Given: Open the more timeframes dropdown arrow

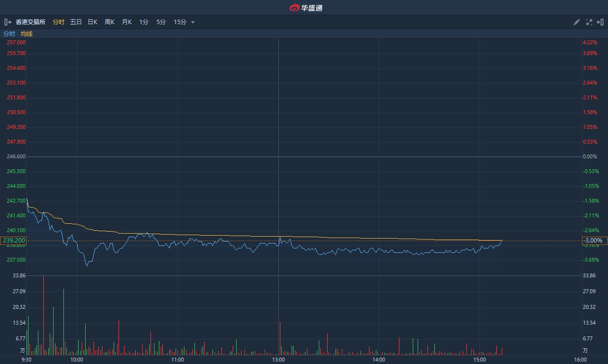Looking at the screenshot, I should point(193,22).
